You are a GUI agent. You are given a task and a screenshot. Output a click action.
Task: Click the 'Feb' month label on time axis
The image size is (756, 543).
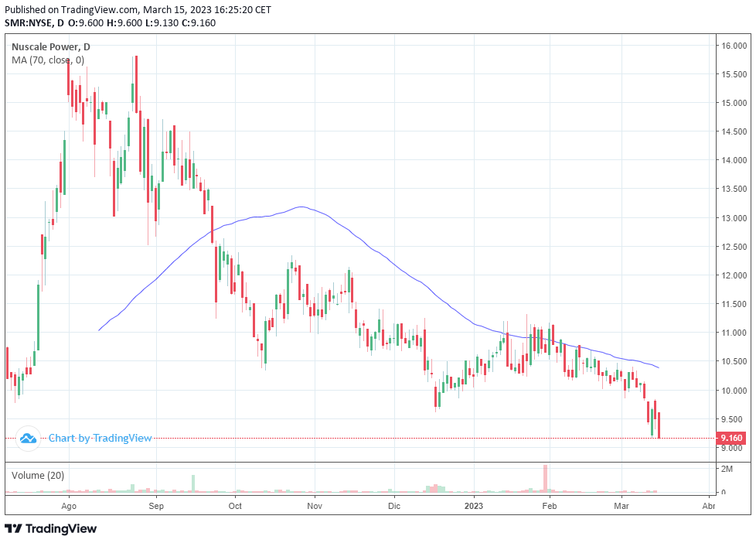click(x=550, y=506)
